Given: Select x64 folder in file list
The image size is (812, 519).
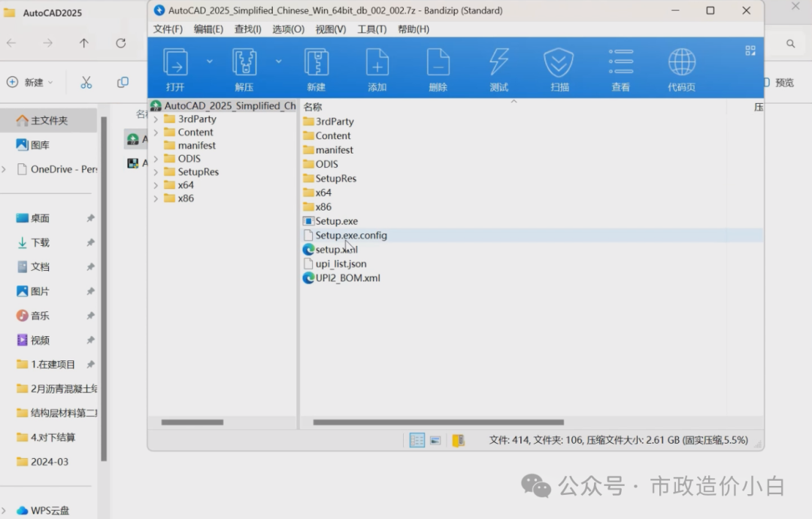Looking at the screenshot, I should point(317,193).
